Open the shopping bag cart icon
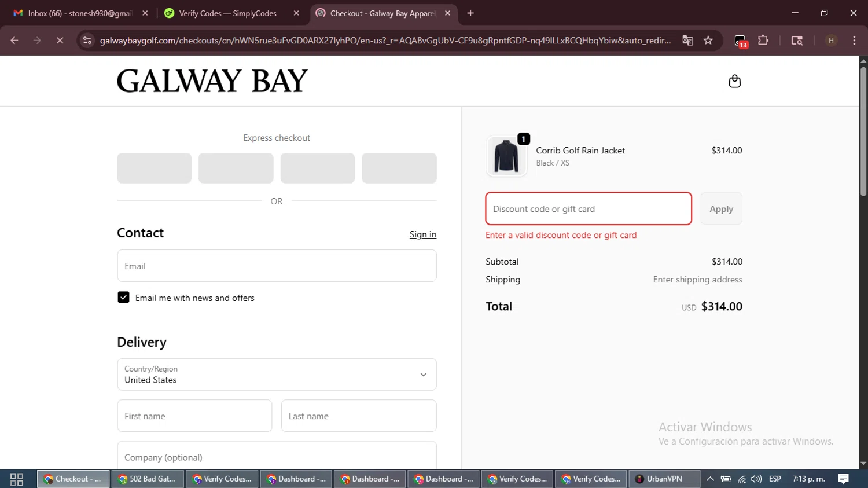The height and width of the screenshot is (488, 868). tap(734, 81)
